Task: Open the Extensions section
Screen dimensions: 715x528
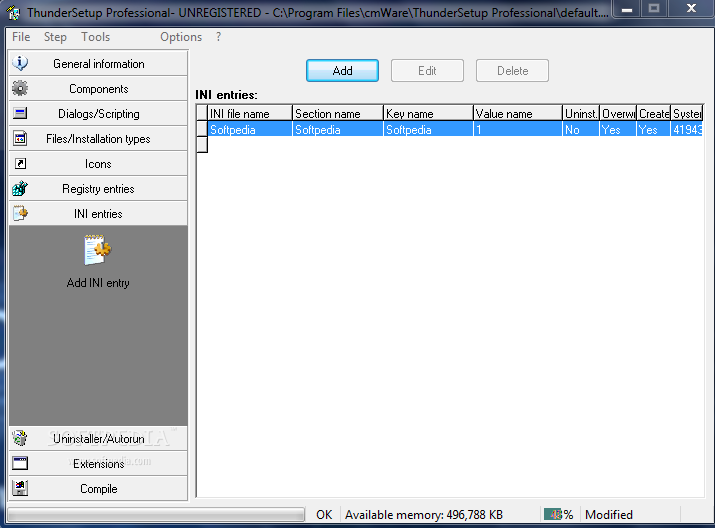Action: tap(98, 464)
